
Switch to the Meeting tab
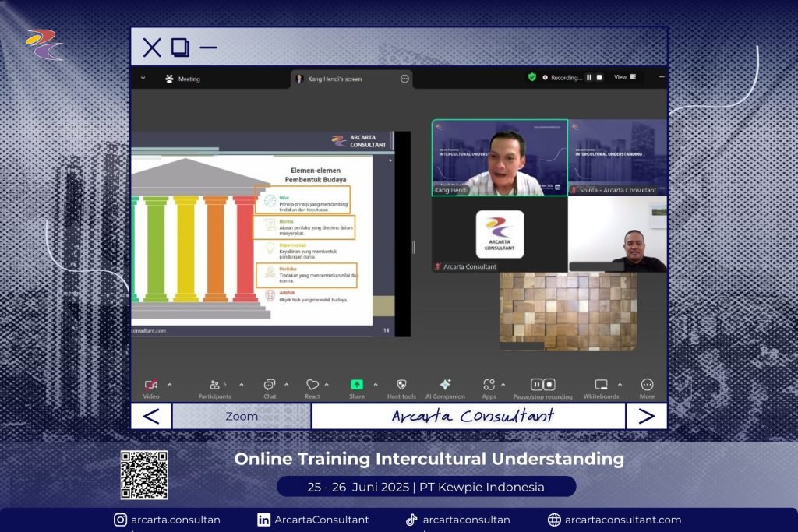182,79
